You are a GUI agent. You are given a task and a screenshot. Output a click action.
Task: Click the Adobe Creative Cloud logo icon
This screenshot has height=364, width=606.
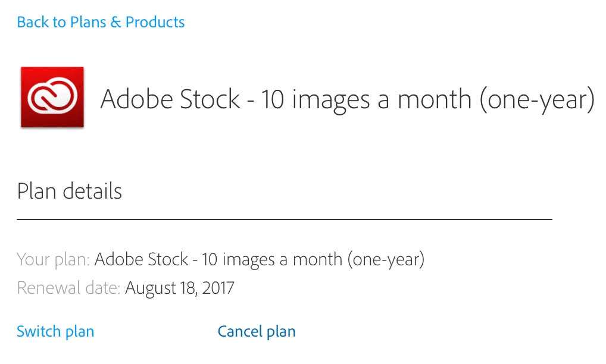click(x=52, y=98)
